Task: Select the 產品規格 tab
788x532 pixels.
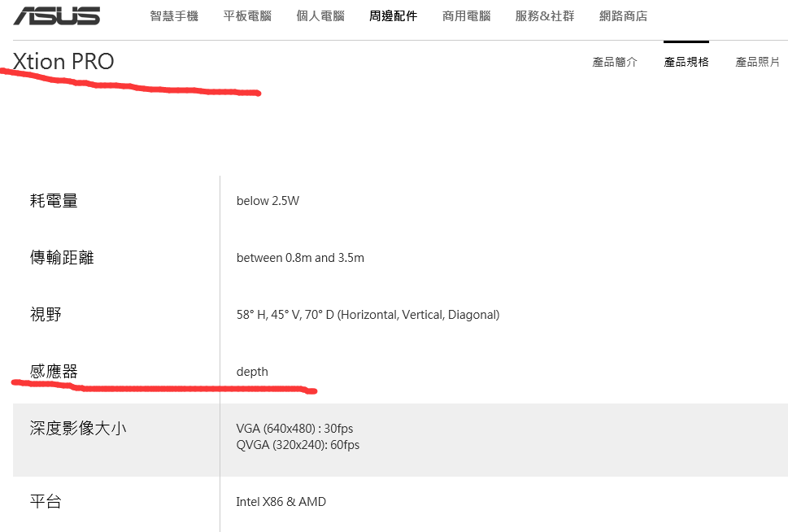Action: (686, 62)
